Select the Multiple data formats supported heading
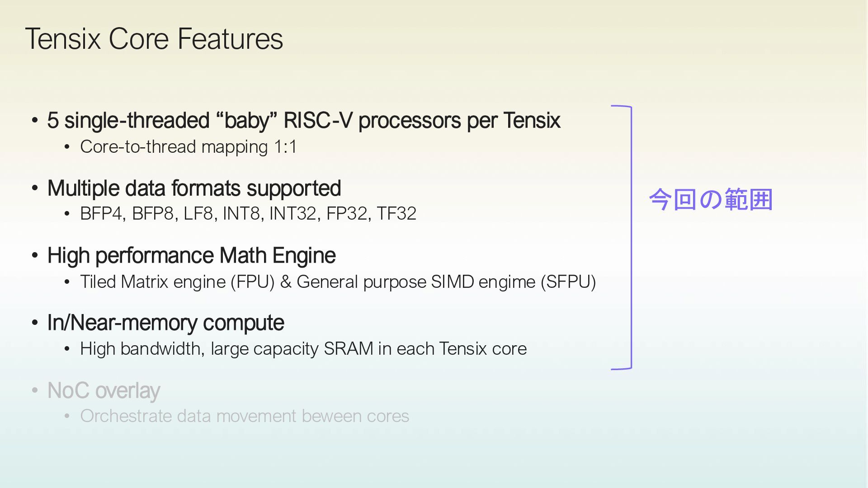This screenshot has height=488, width=868. (x=194, y=188)
